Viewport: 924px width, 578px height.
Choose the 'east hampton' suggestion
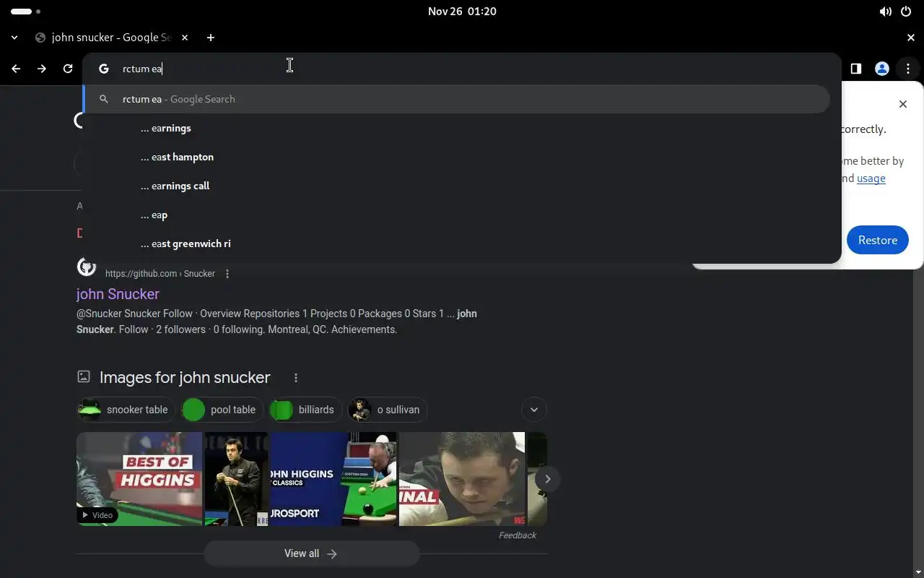coord(456,157)
